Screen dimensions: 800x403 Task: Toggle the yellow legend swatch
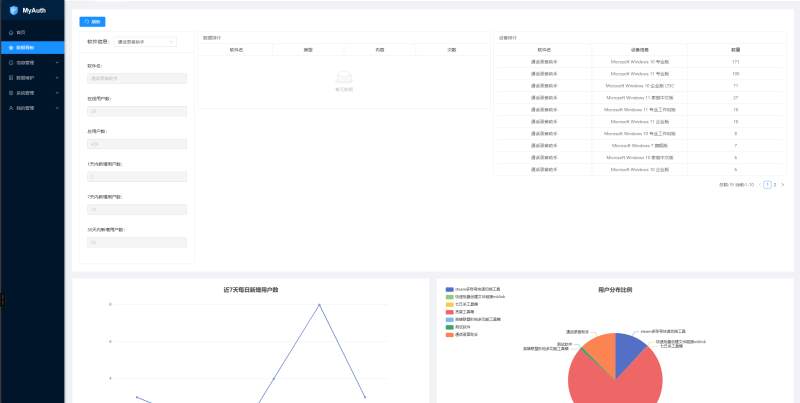(449, 304)
